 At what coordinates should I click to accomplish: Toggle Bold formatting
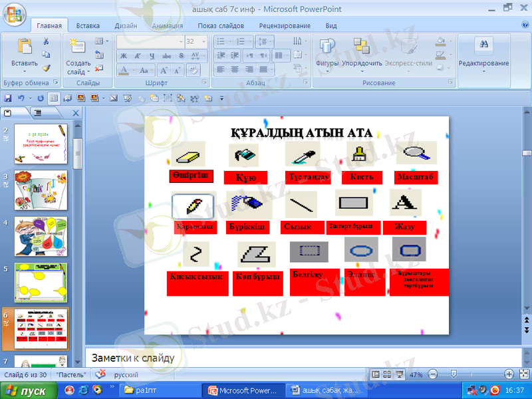[124, 56]
